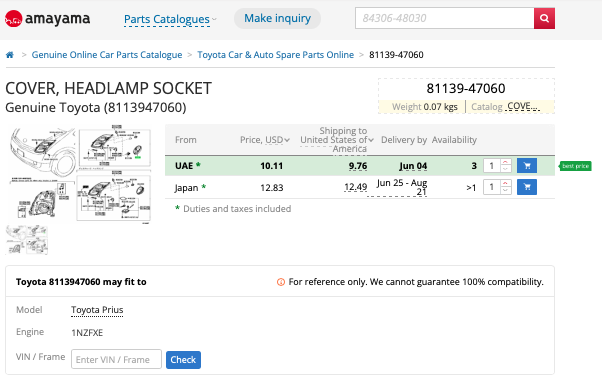Change the shipping country United States dropdown
Screen dimensions: 602x386
(337, 140)
